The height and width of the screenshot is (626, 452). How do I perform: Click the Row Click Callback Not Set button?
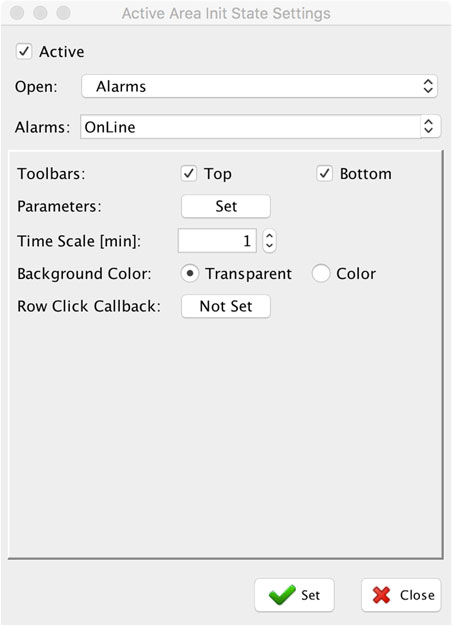coord(226,306)
